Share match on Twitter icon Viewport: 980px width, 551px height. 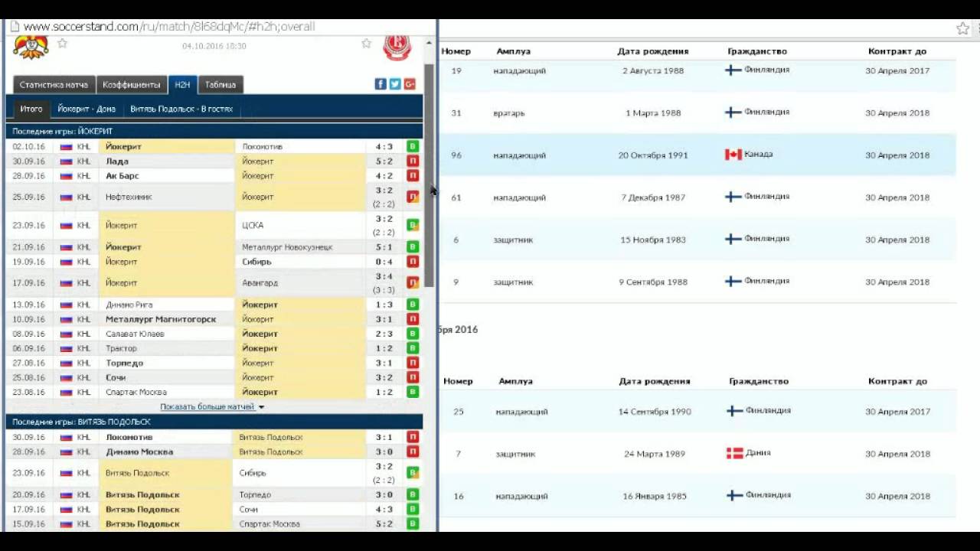[395, 84]
